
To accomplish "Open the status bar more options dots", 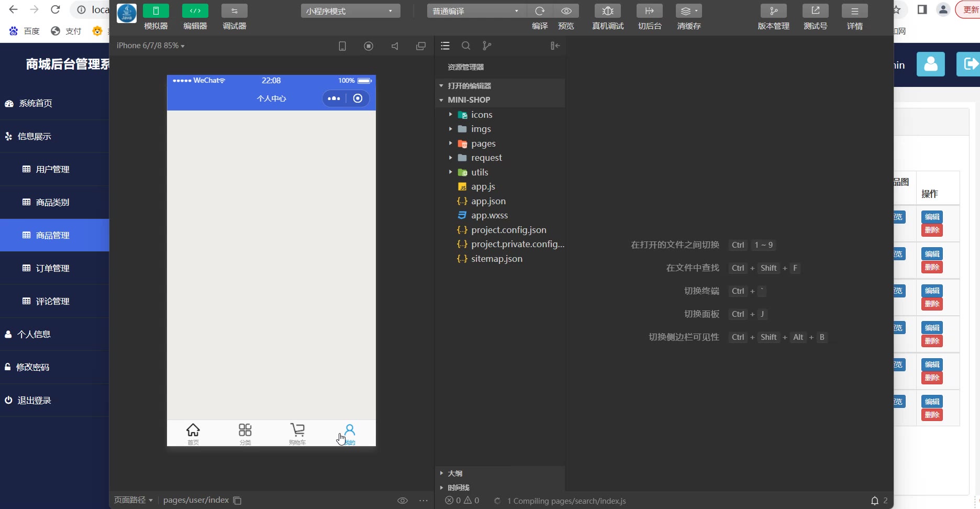I will (x=424, y=501).
